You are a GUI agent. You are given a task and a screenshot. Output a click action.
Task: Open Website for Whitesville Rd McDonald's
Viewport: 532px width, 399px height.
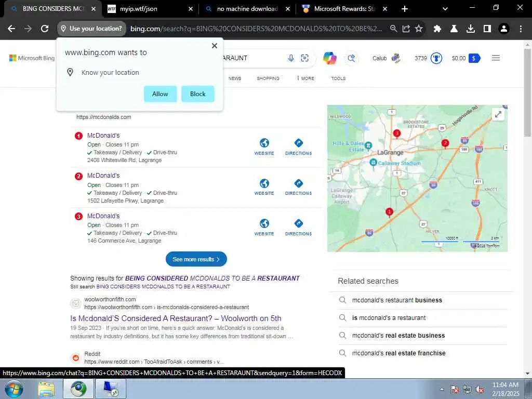pyautogui.click(x=264, y=147)
